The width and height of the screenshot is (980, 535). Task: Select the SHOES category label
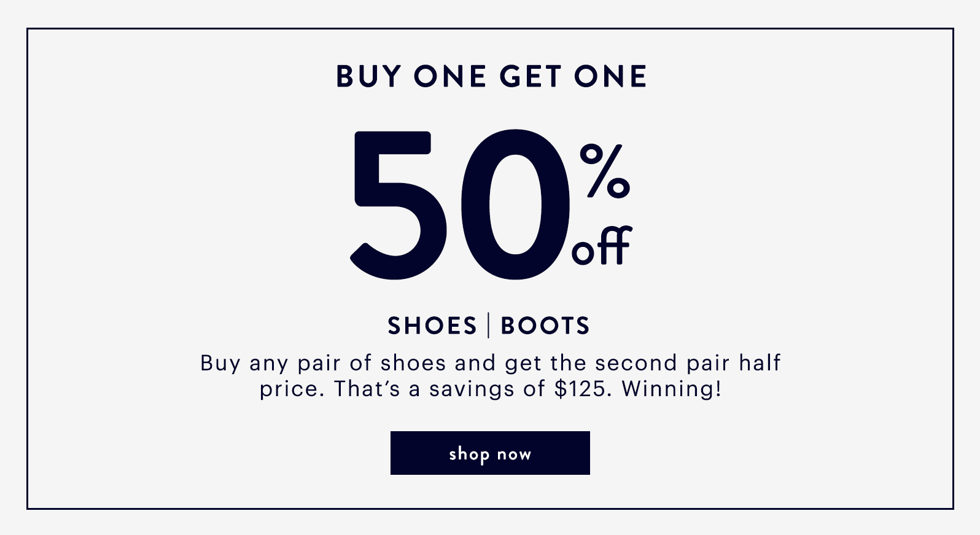(x=432, y=326)
